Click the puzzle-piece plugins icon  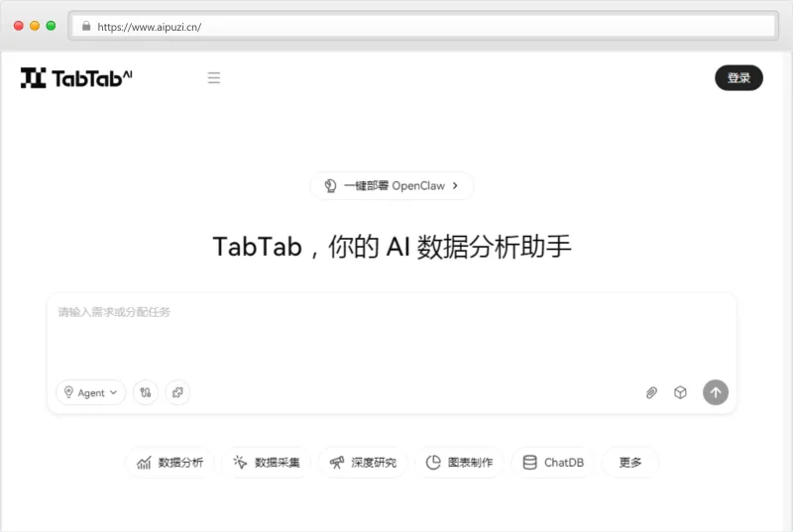tap(177, 392)
